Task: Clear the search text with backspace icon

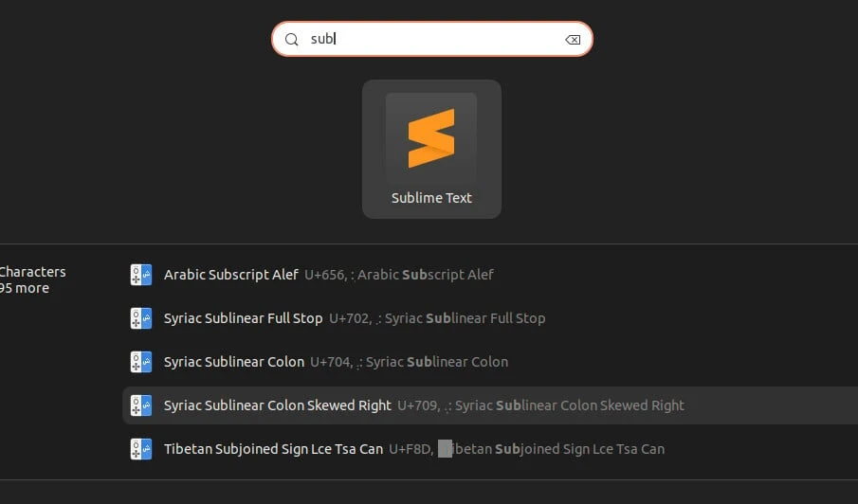Action: click(x=572, y=40)
